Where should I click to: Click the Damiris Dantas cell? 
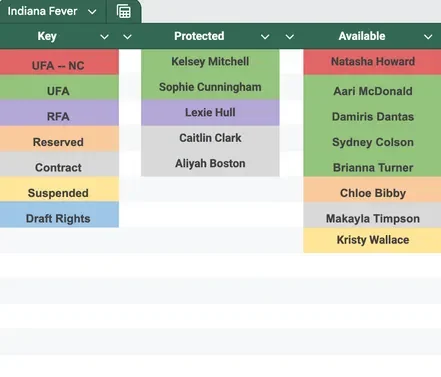coord(372,113)
